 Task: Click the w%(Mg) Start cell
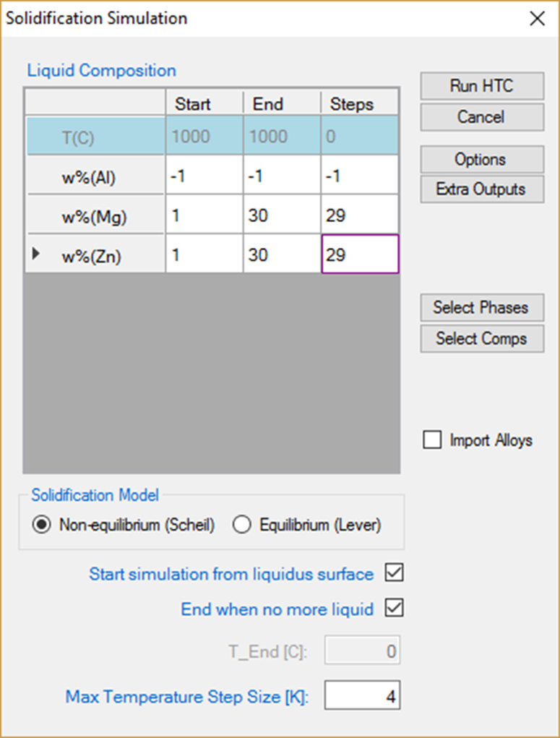pos(204,215)
